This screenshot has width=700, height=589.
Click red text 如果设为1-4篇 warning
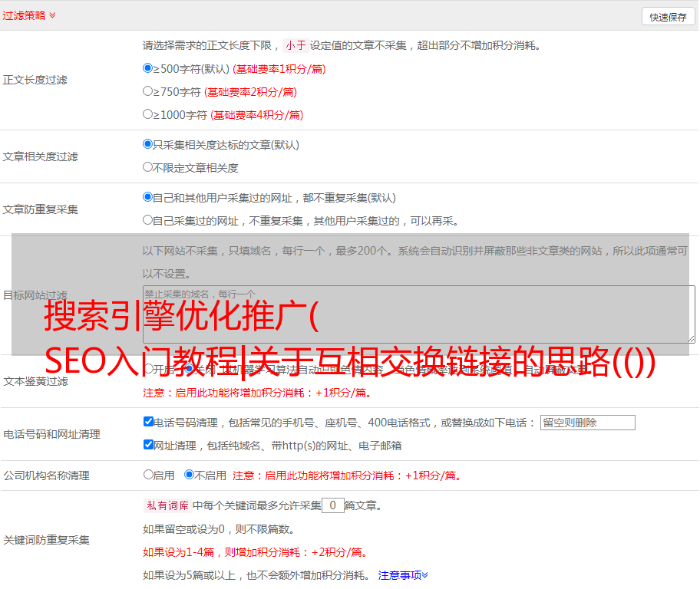click(255, 552)
